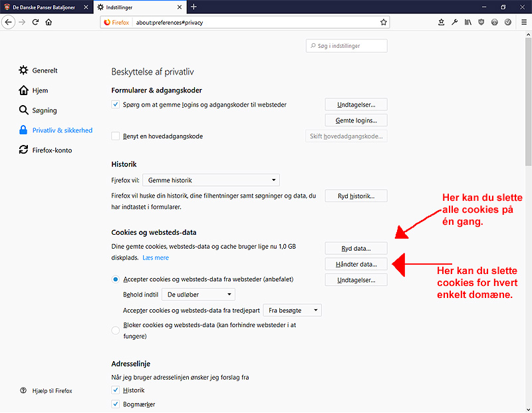
Task: Click the vertical page scrollbar
Action: (528, 100)
